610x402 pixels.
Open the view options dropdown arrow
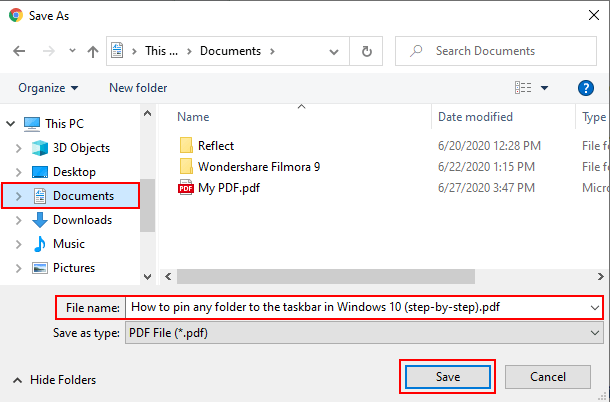click(545, 88)
